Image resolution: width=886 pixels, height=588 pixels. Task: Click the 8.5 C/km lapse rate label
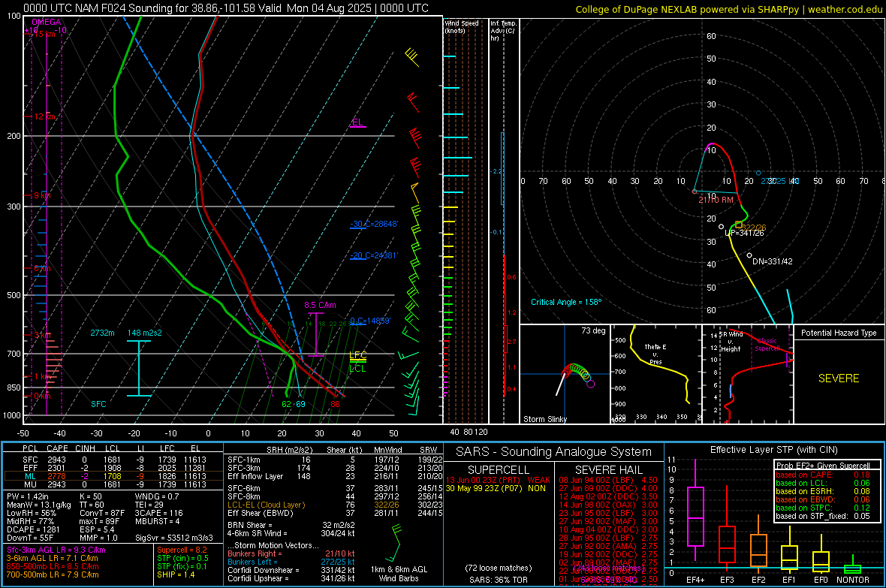tap(320, 305)
